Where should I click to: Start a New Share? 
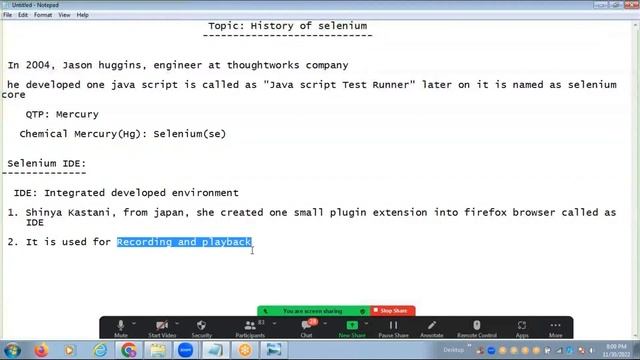(x=352, y=328)
